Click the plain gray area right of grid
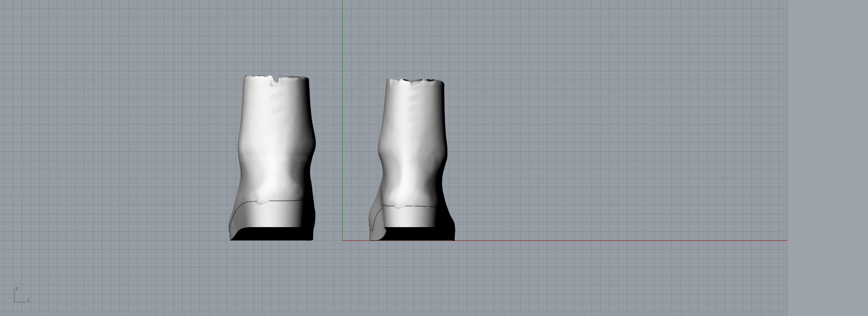Viewport: 868px width, 316px height. (x=828, y=158)
